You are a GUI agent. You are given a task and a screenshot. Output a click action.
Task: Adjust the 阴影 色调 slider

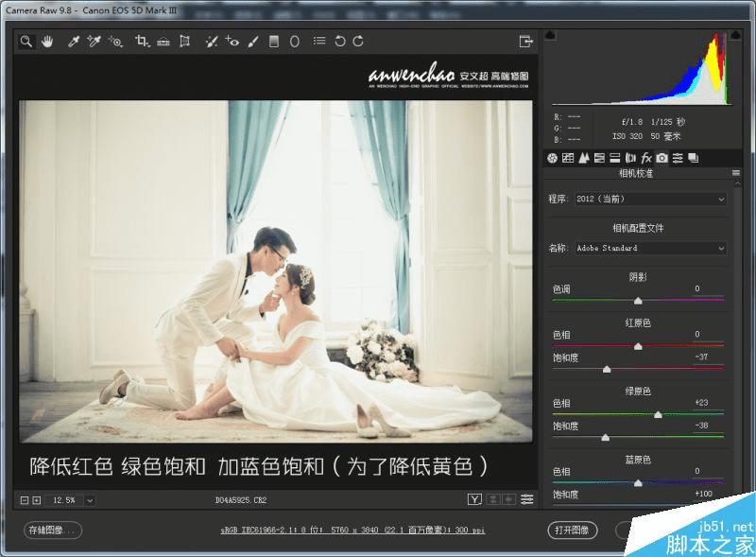(638, 301)
